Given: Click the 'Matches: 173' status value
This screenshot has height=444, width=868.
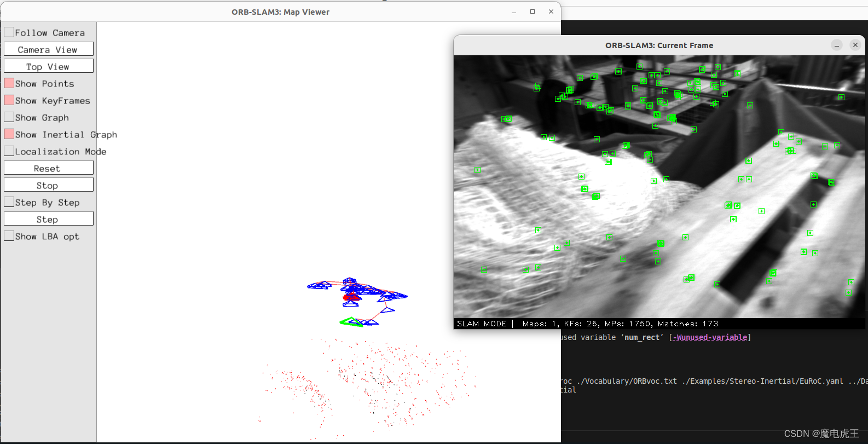Looking at the screenshot, I should tap(688, 324).
